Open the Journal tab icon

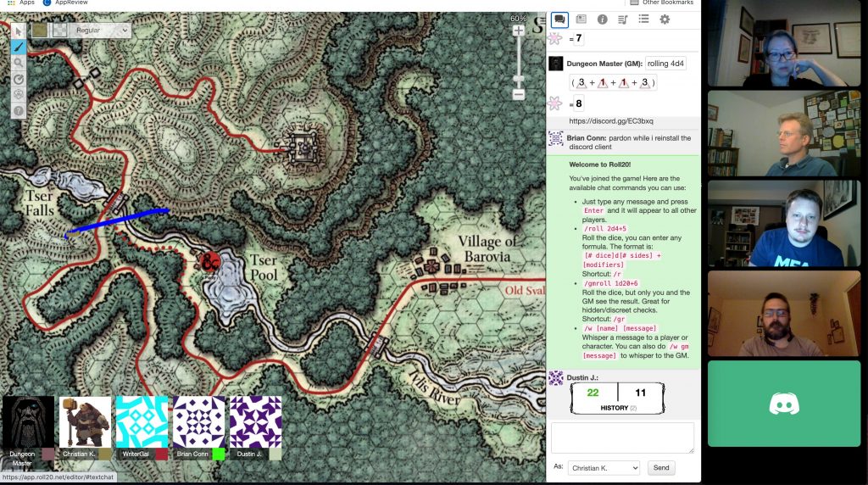(x=581, y=20)
